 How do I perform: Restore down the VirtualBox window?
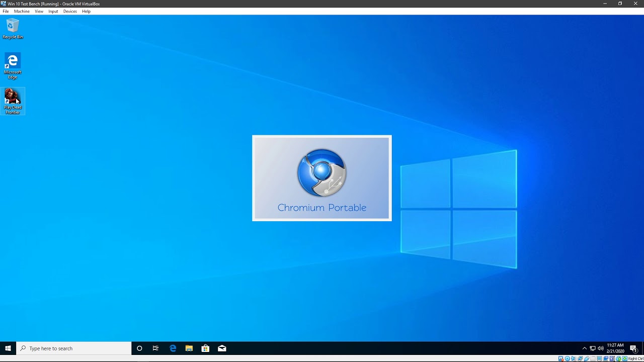(x=620, y=4)
